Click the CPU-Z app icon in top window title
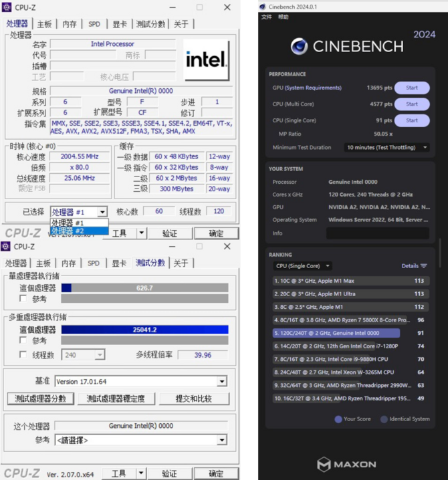Image resolution: width=448 pixels, height=480 pixels. coord(7,7)
